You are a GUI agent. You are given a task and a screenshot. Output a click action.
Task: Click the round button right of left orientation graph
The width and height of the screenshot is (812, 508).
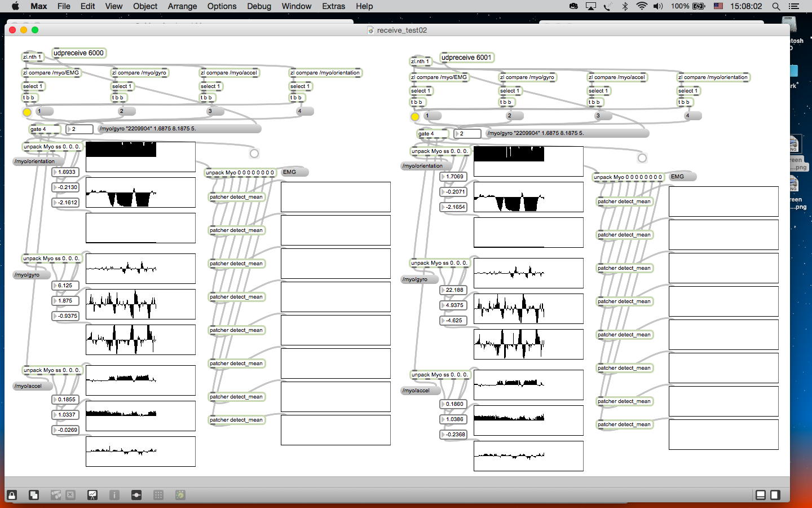(x=254, y=154)
